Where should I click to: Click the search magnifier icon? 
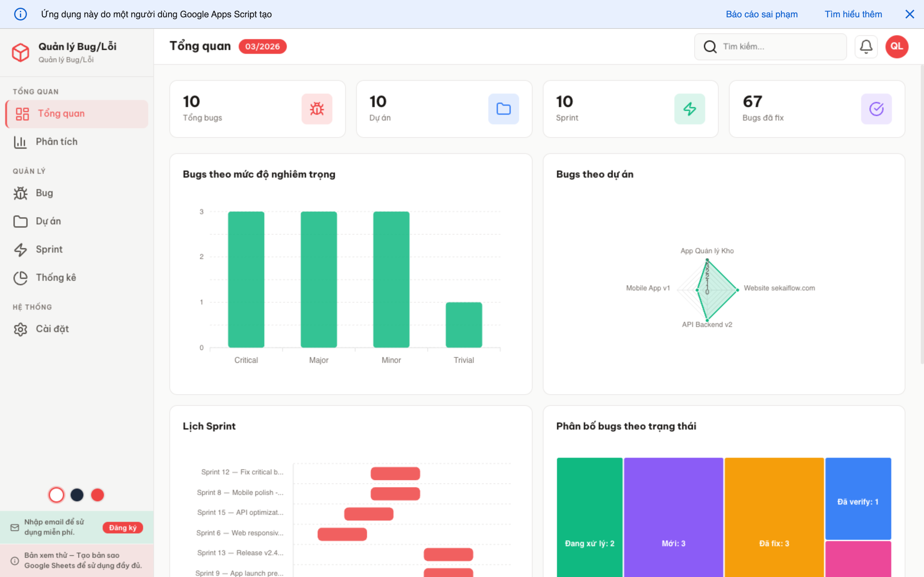(x=710, y=46)
